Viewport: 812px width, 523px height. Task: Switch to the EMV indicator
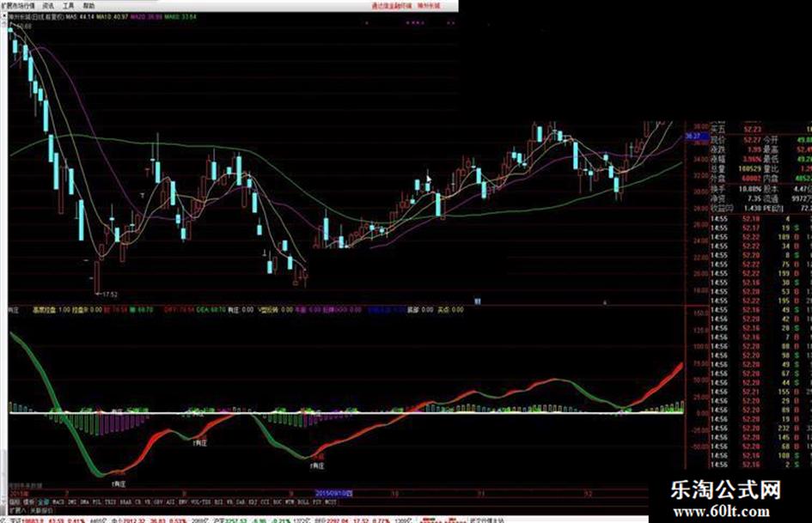183,502
